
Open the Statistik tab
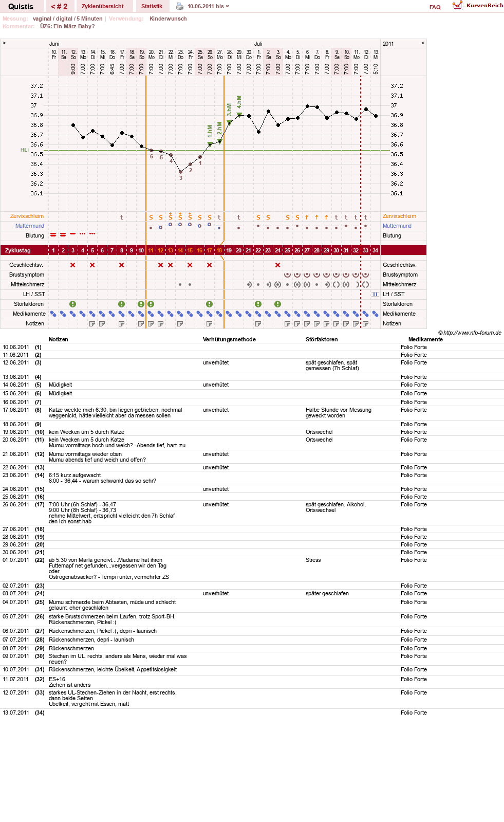click(x=152, y=6)
